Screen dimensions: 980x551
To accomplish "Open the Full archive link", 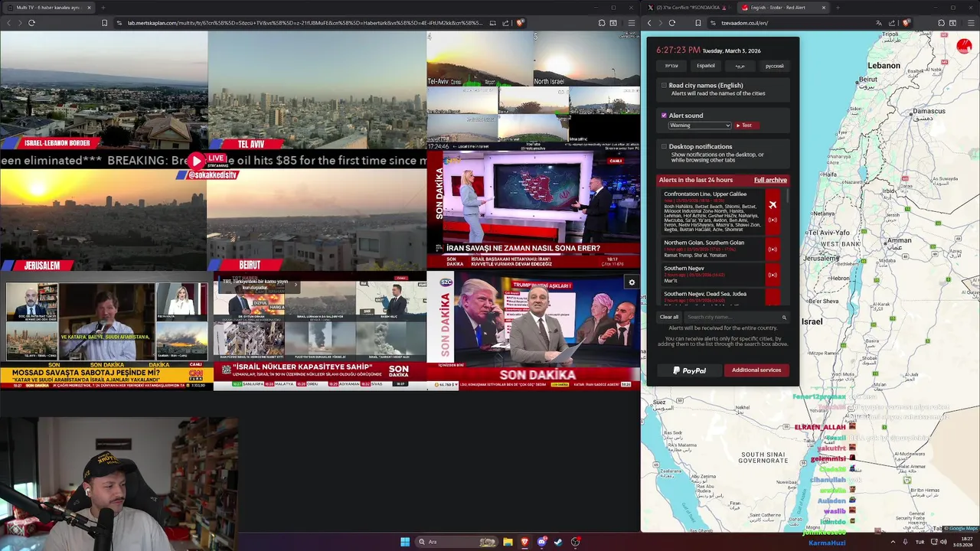I will (x=770, y=180).
